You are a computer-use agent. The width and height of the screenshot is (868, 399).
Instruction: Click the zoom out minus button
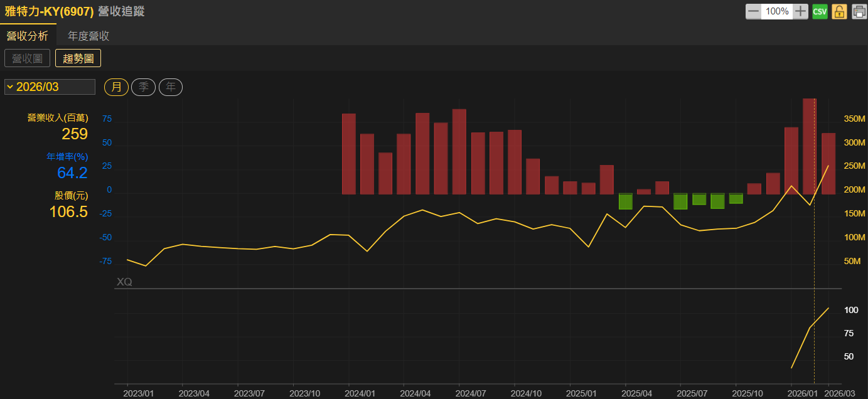[753, 11]
